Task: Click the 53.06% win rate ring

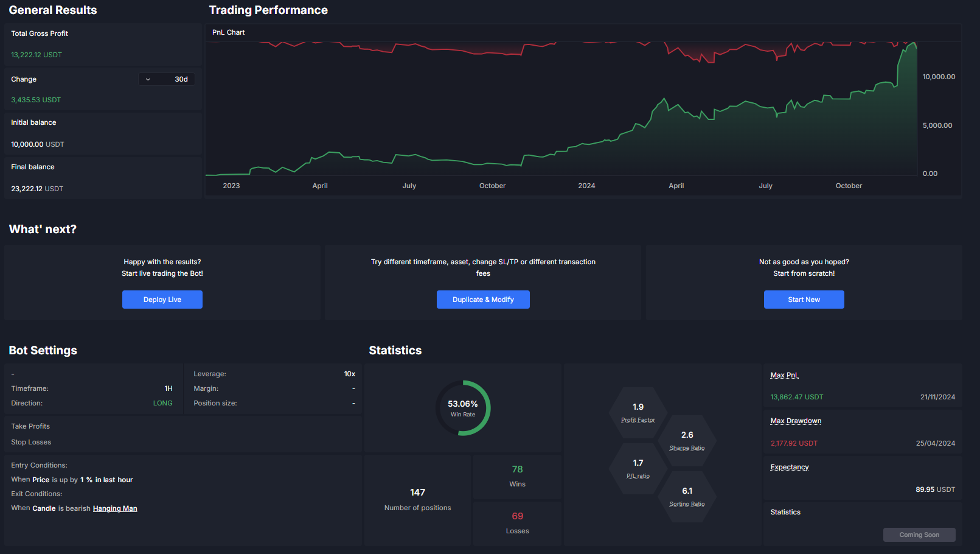Action: click(463, 408)
